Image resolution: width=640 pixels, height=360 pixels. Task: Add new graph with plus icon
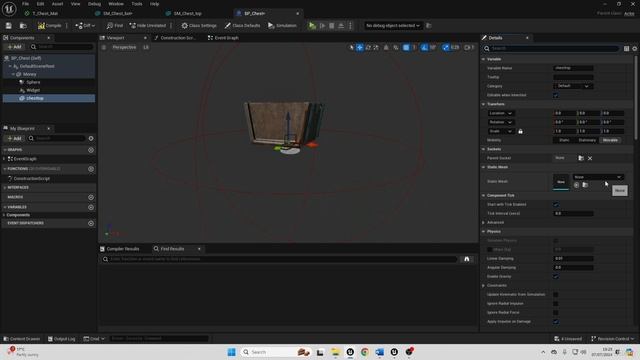coord(91,150)
